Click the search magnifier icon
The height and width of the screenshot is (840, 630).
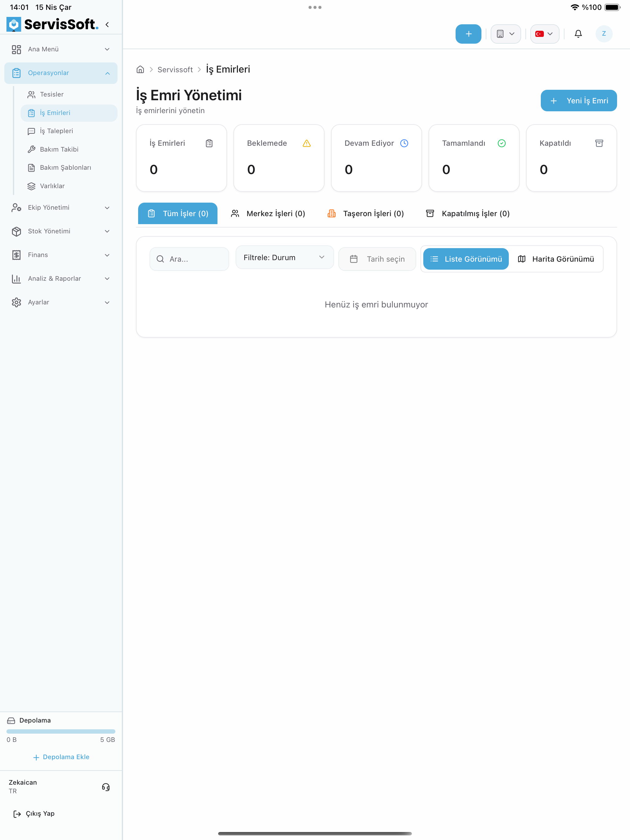coord(160,259)
